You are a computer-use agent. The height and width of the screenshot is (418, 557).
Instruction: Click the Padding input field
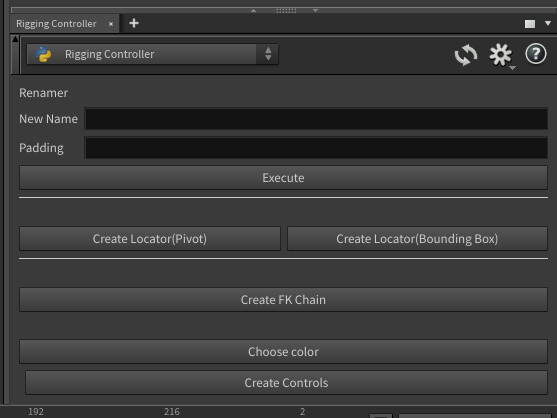tap(316, 148)
